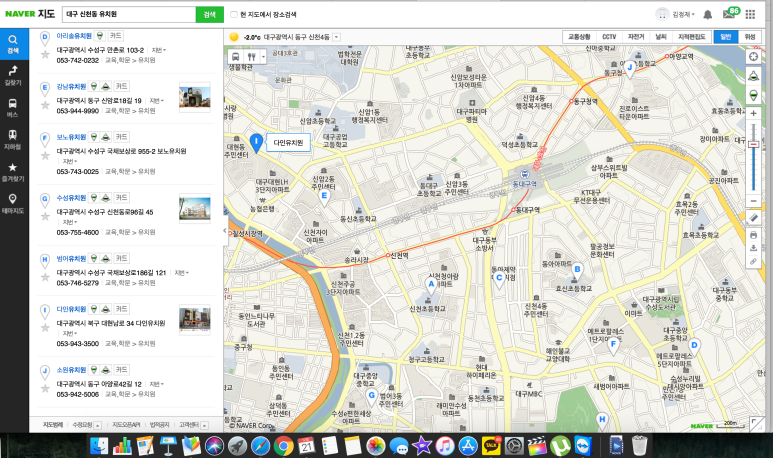
Task: Click map marker E near 신암2동 주민센터
Action: [x=324, y=197]
